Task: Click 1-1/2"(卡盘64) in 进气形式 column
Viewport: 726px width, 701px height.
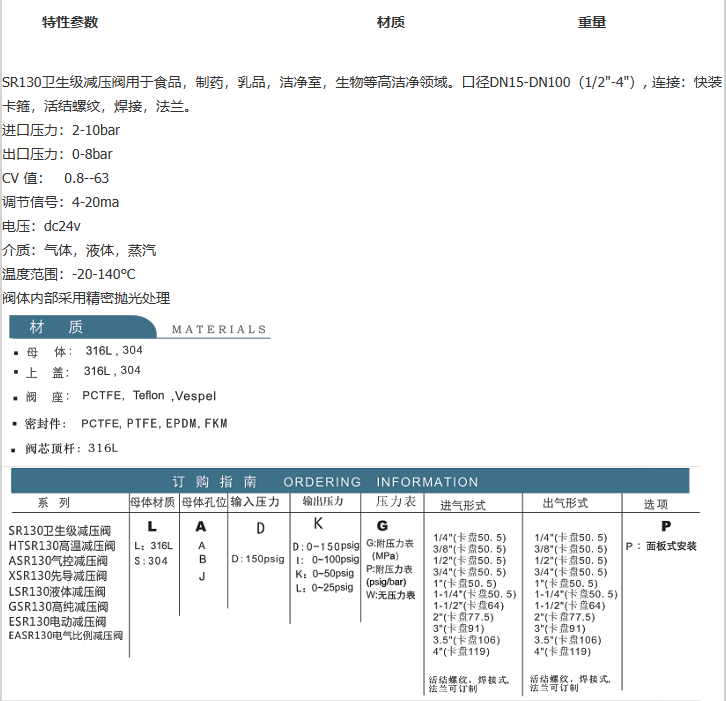Action: click(468, 606)
